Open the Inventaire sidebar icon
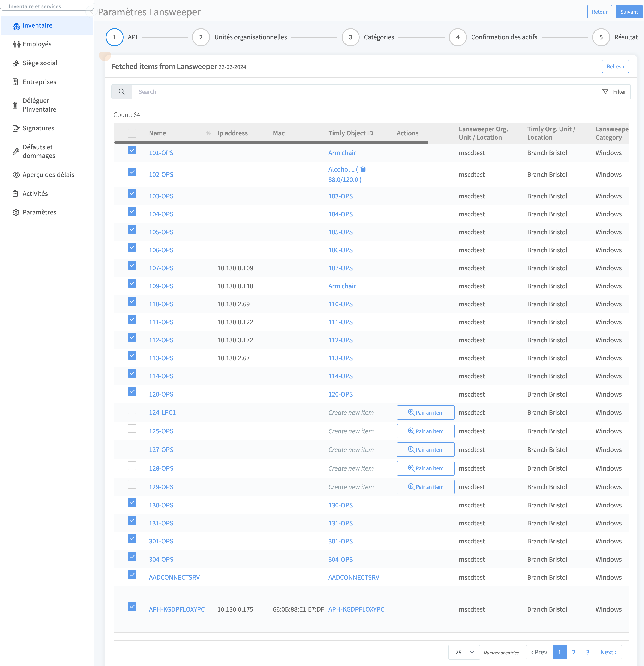644x666 pixels. click(x=16, y=26)
